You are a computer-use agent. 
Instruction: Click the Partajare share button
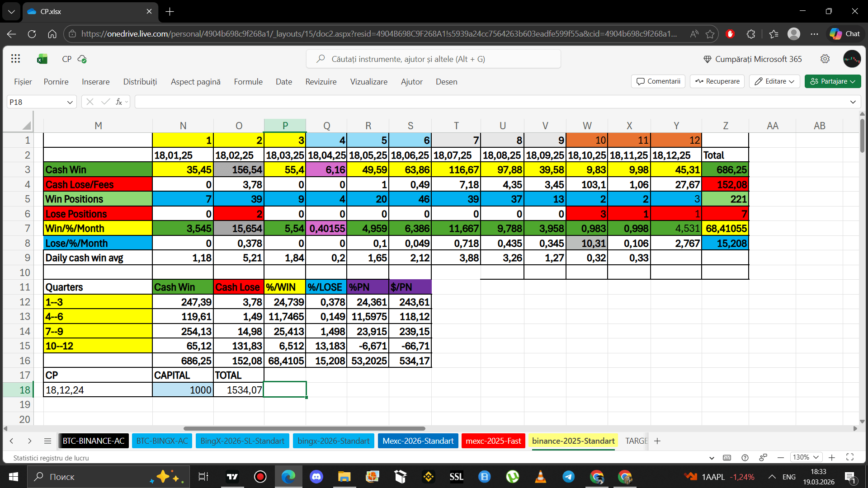pos(832,81)
